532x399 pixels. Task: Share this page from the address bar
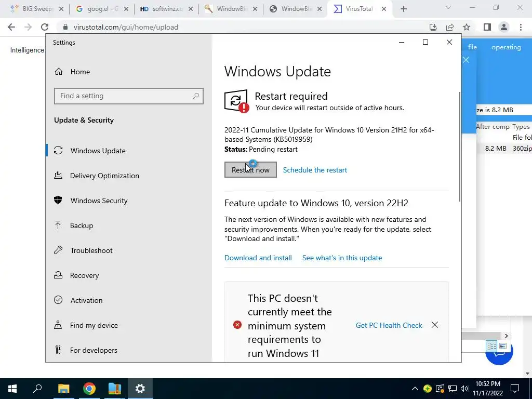(450, 27)
